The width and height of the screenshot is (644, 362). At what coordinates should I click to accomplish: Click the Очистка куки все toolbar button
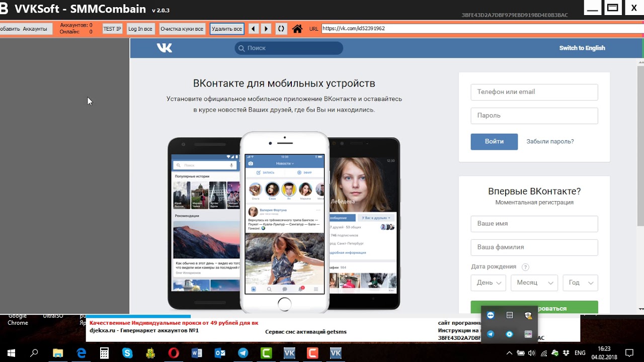182,29
